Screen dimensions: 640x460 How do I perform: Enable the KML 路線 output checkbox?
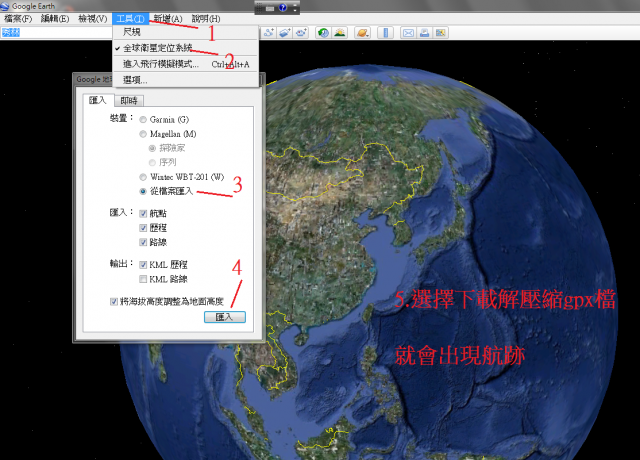(x=143, y=279)
